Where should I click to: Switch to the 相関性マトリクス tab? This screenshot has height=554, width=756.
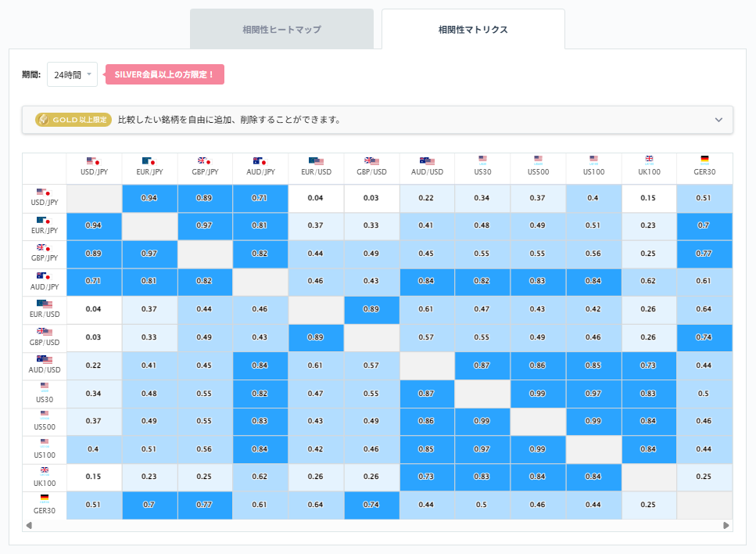pyautogui.click(x=473, y=28)
